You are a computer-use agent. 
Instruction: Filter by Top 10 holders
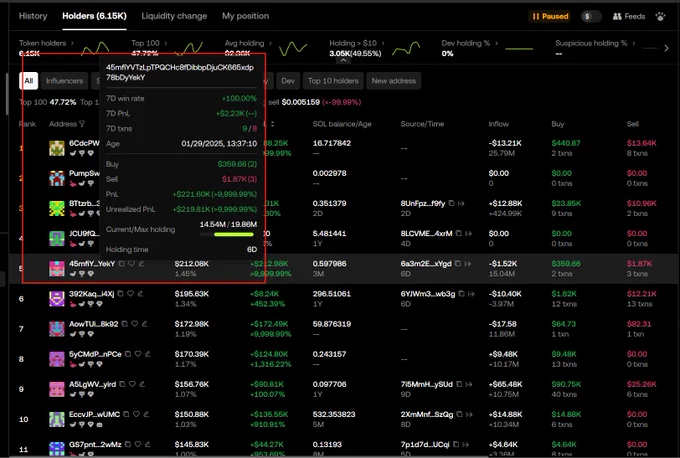coord(333,81)
